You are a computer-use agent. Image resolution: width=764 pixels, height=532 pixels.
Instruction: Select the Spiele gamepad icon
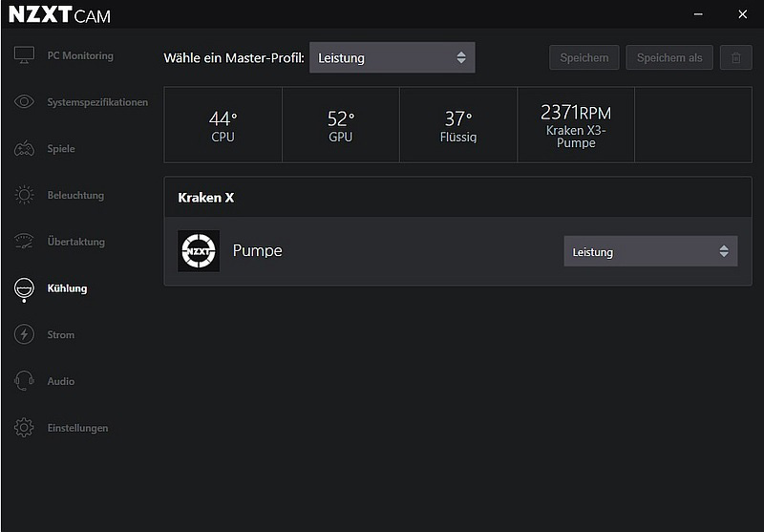24,149
